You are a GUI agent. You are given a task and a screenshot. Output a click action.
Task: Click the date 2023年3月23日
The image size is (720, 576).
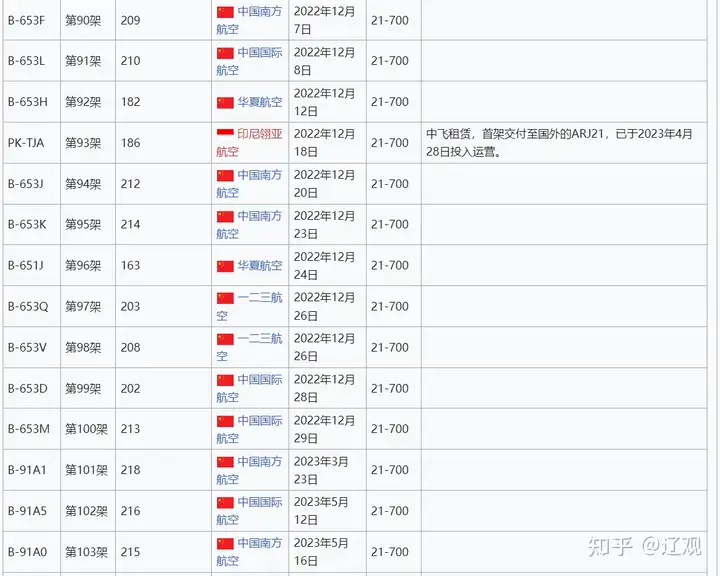(321, 470)
